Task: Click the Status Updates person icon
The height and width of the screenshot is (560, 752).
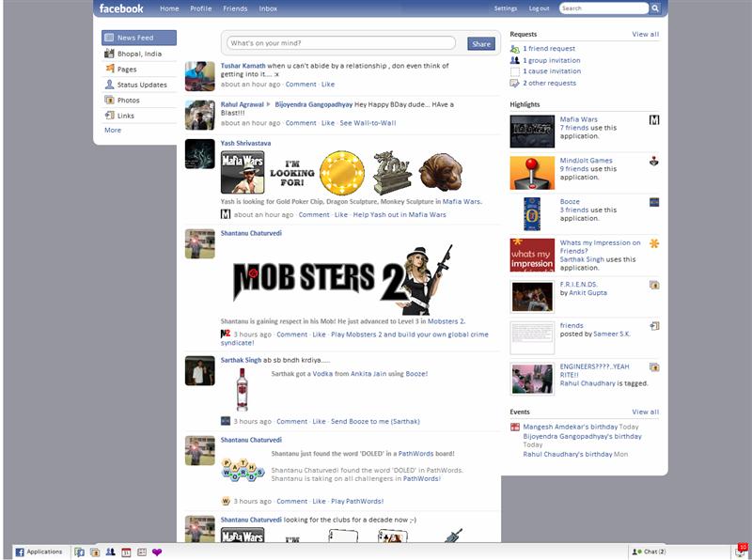Action: coord(109,85)
